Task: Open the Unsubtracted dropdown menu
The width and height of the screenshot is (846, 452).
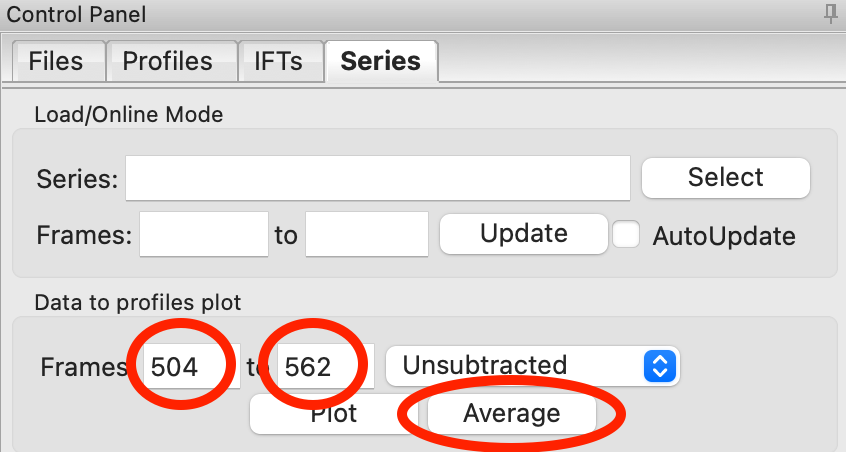Action: [x=532, y=366]
